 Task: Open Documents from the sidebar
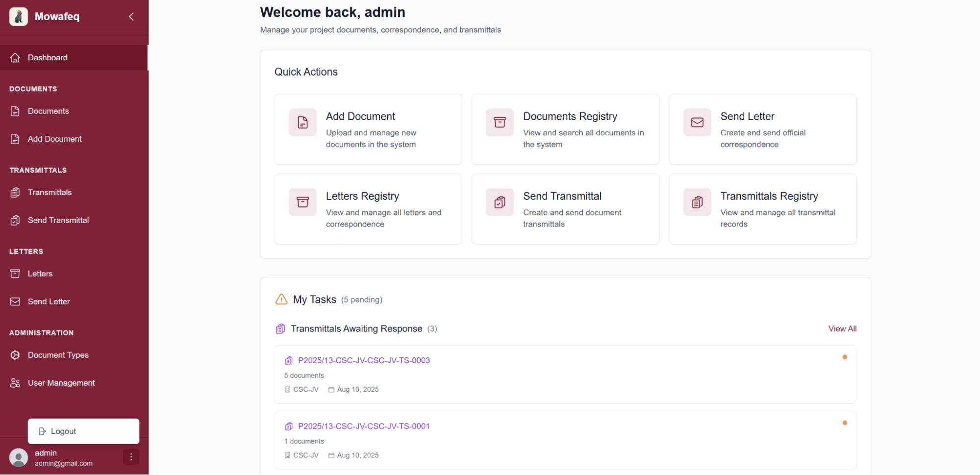(48, 111)
